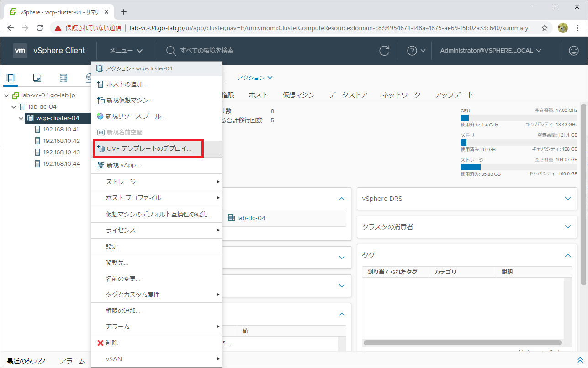The width and height of the screenshot is (588, 368).
Task: Collapse the wcp-cluster-04 tree node
Action: click(x=21, y=118)
